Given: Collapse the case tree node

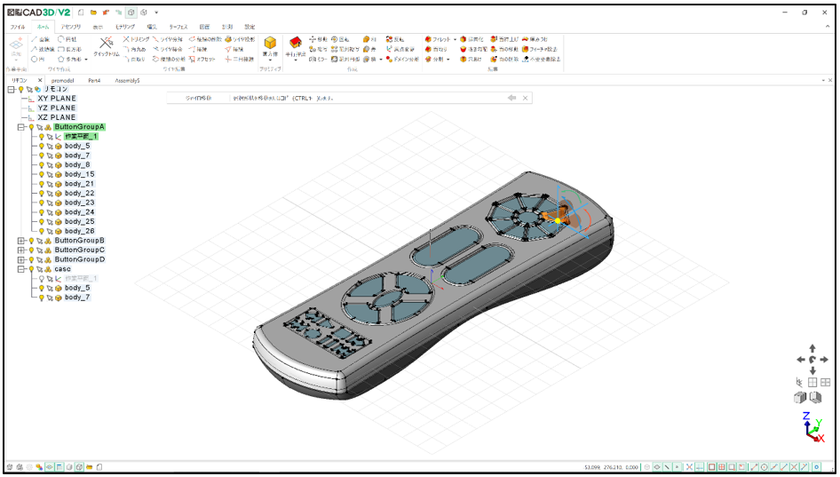Looking at the screenshot, I should [21, 269].
